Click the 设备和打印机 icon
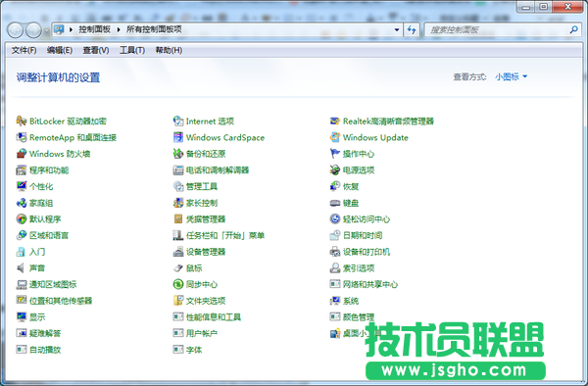 pyautogui.click(x=335, y=252)
